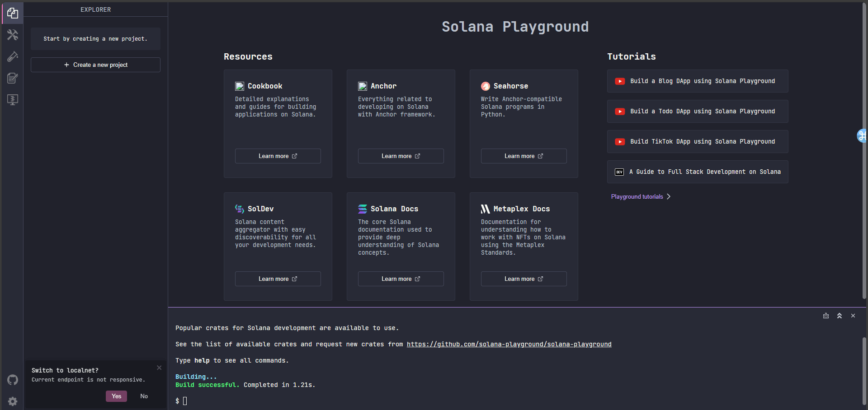Maximize terminal with double chevron icon
This screenshot has width=868, height=410.
(x=840, y=316)
